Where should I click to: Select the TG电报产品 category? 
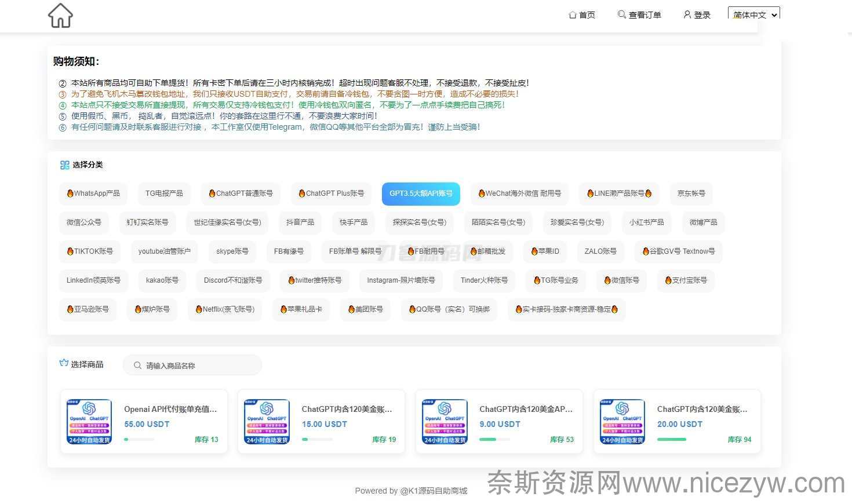[164, 193]
